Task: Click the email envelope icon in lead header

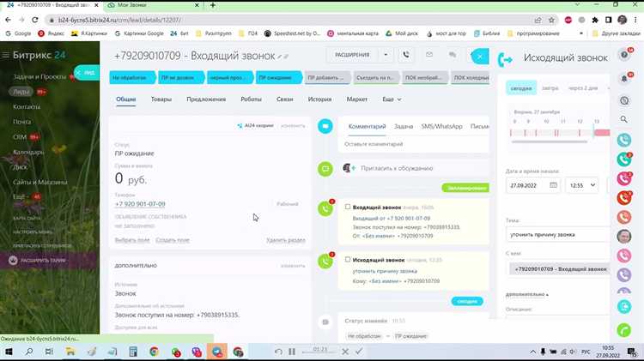Action: [x=429, y=55]
